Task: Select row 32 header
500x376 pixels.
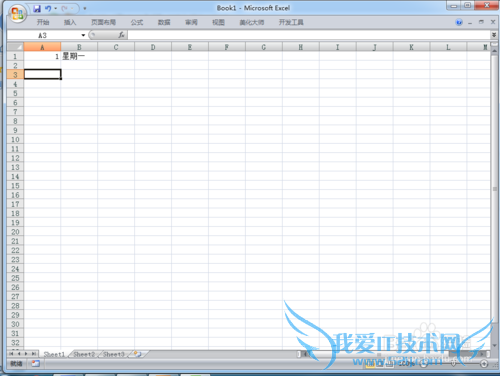Action: tap(15, 343)
